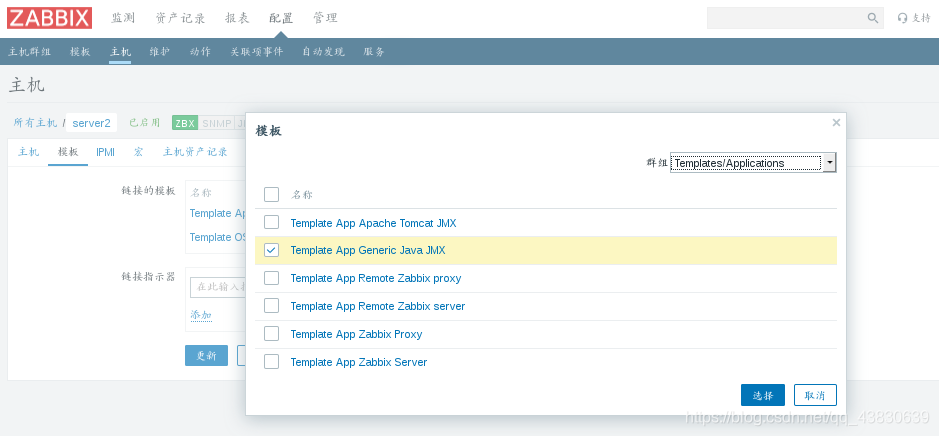Switch to the IPMI tab
This screenshot has height=436, width=939.
pyautogui.click(x=105, y=152)
